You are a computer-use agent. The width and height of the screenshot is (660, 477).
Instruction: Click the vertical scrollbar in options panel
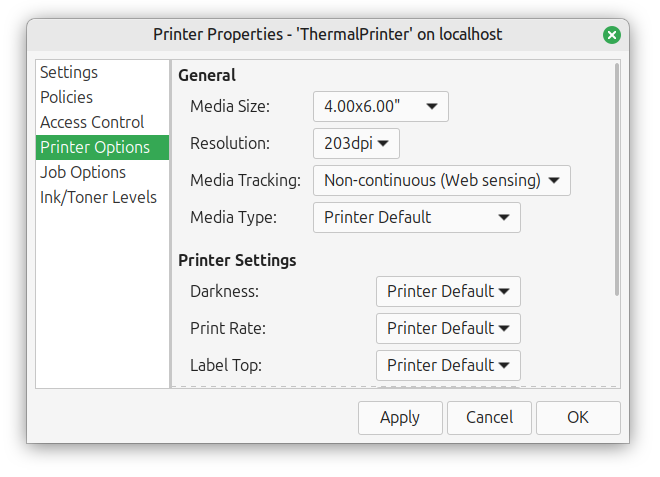coord(616,180)
